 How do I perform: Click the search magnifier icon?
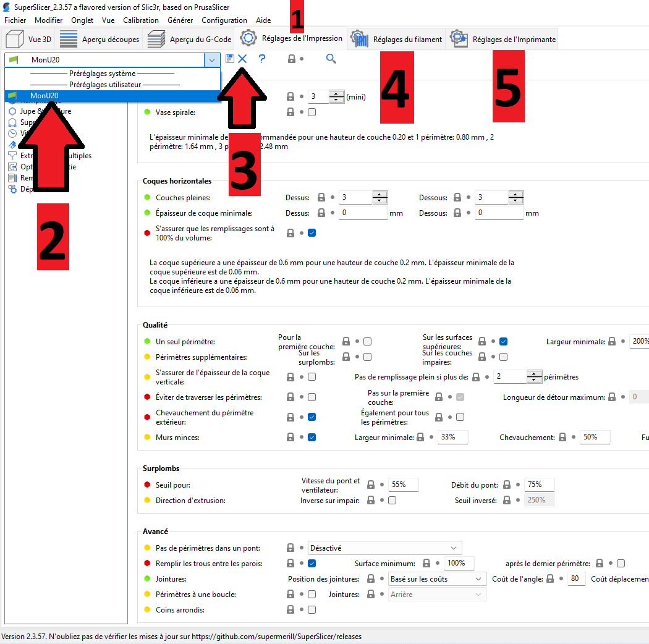tap(331, 59)
